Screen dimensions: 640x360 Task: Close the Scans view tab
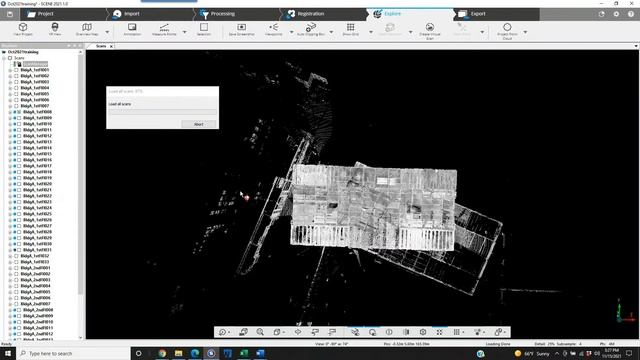pos(111,47)
